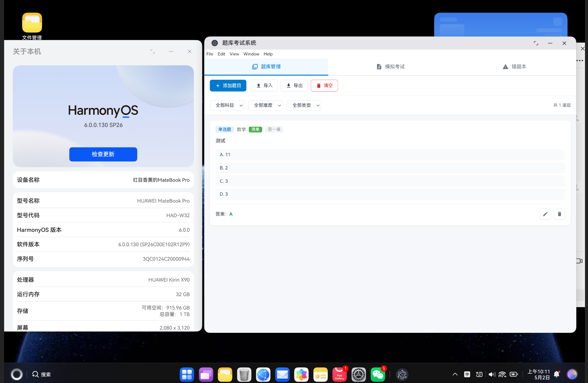Open the yellow file manager dock icon
The width and height of the screenshot is (588, 383).
225,375
